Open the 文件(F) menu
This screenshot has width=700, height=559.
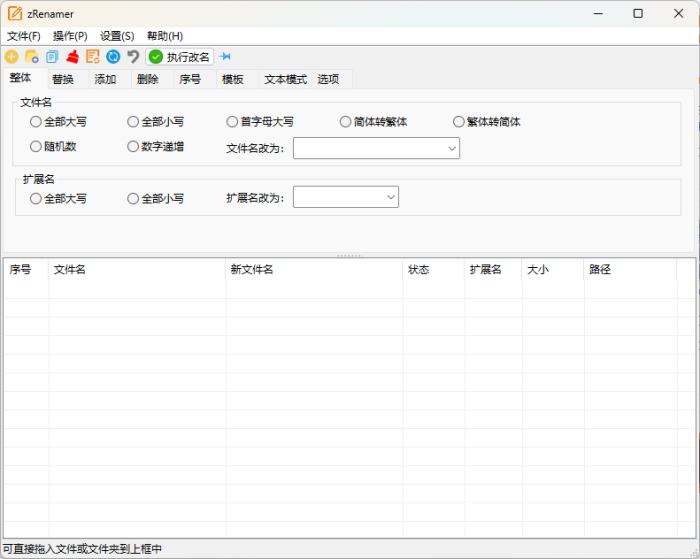coord(24,36)
